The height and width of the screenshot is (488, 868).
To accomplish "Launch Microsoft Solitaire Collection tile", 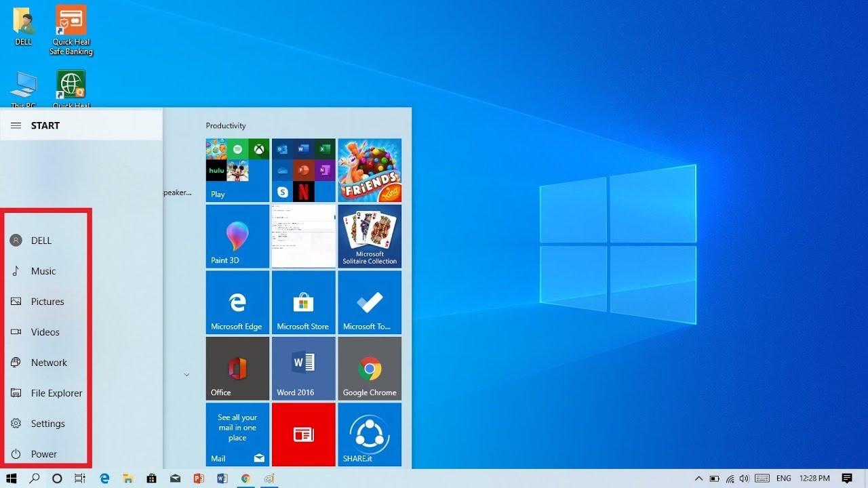I will [370, 236].
